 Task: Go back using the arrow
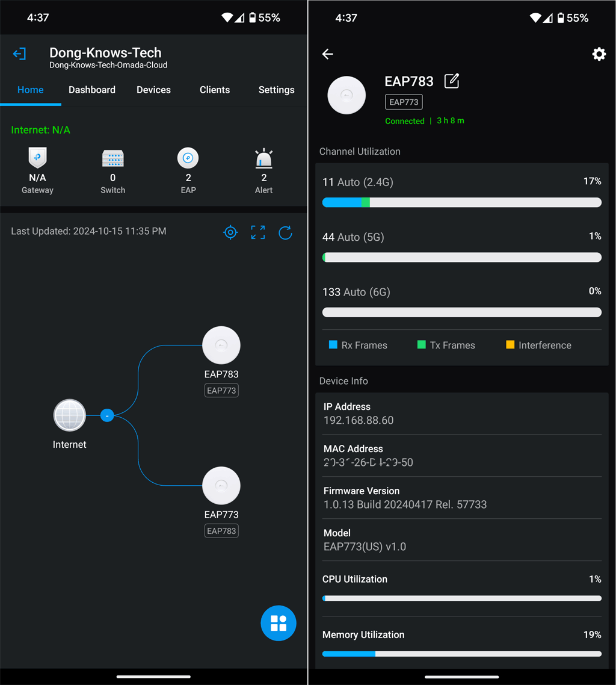pyautogui.click(x=328, y=54)
